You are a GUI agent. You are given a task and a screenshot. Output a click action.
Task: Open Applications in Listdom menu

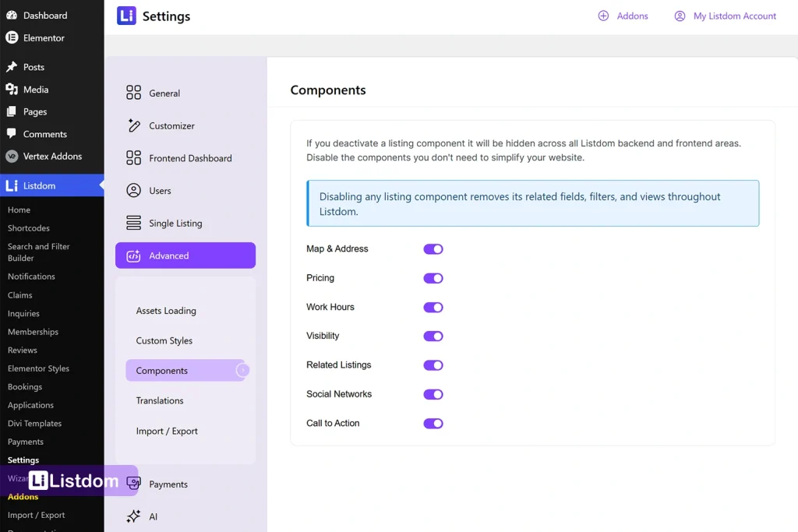point(30,405)
